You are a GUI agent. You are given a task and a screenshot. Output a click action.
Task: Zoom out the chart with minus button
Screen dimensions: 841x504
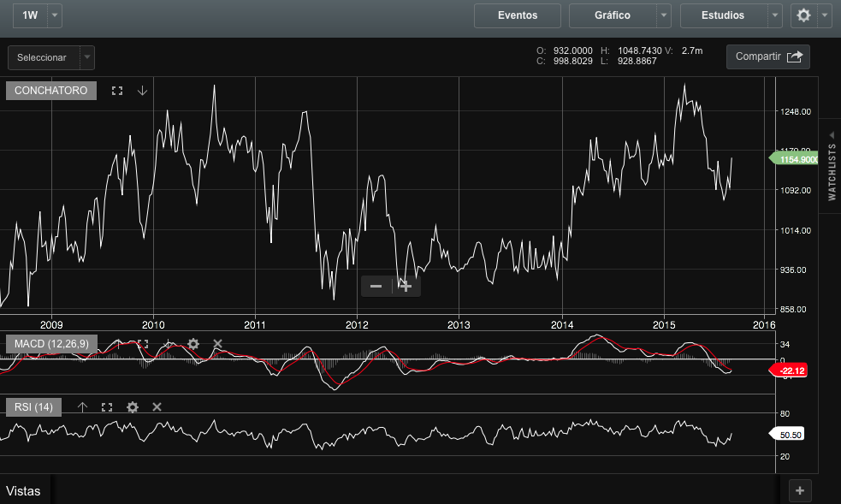[x=376, y=286]
